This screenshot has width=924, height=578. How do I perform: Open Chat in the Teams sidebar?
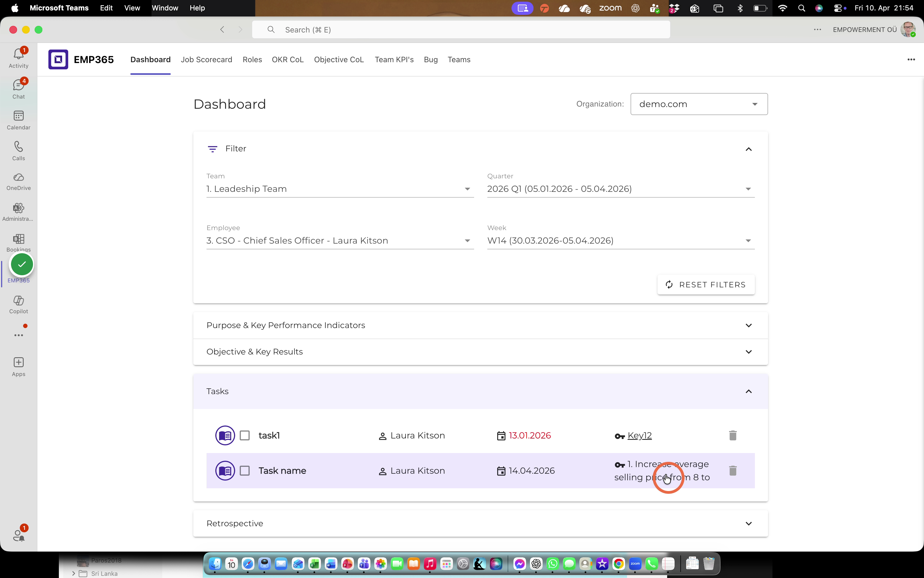coord(18,89)
